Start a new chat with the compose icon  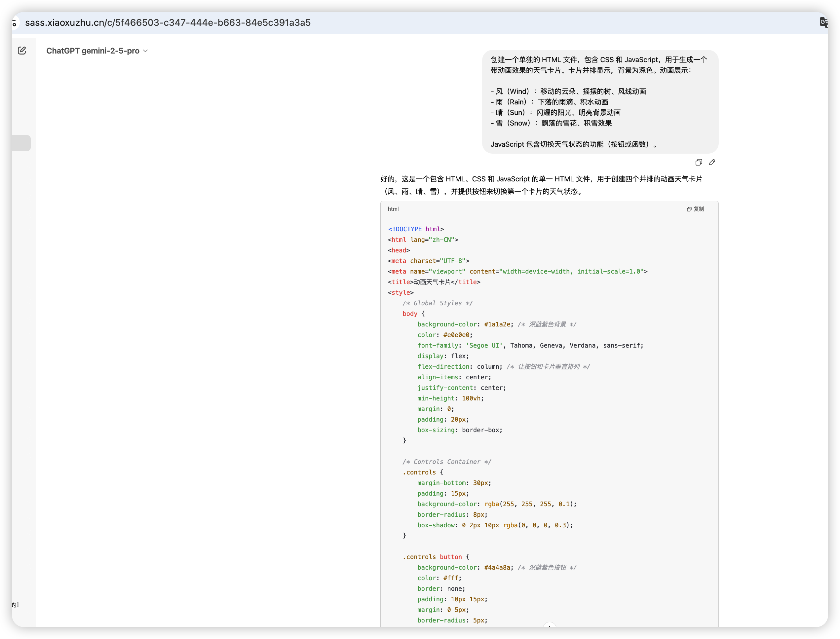(x=22, y=50)
